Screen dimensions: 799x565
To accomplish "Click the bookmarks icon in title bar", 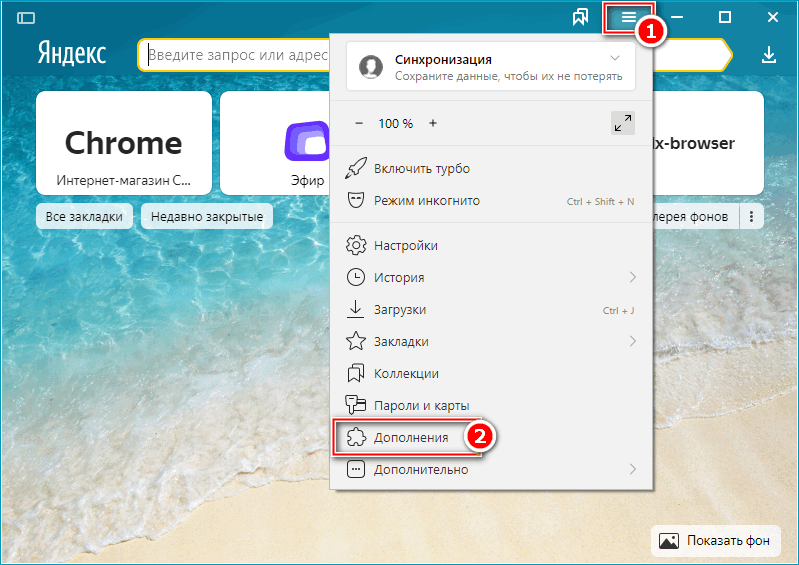I will click(580, 18).
